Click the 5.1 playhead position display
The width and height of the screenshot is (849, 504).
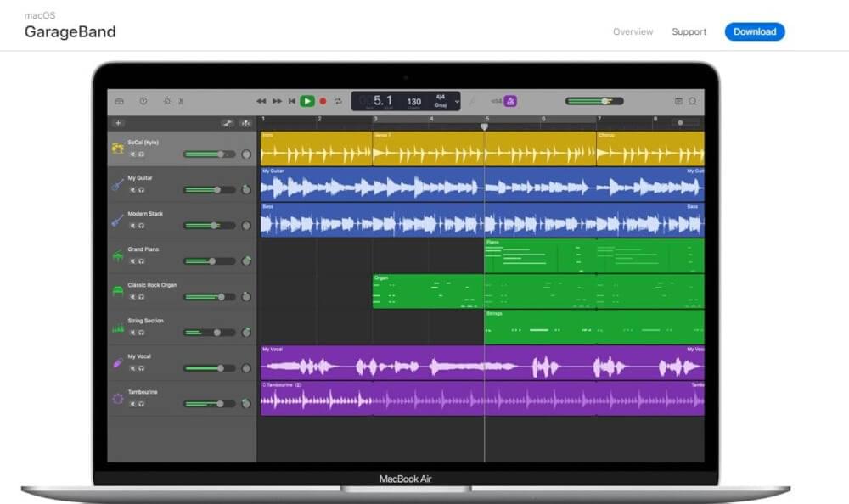pyautogui.click(x=382, y=101)
